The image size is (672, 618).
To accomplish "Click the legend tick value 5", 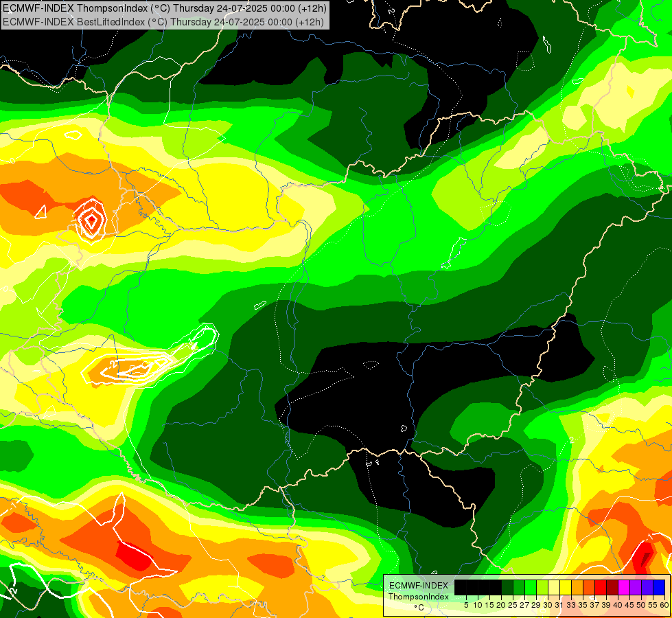I will click(466, 605).
